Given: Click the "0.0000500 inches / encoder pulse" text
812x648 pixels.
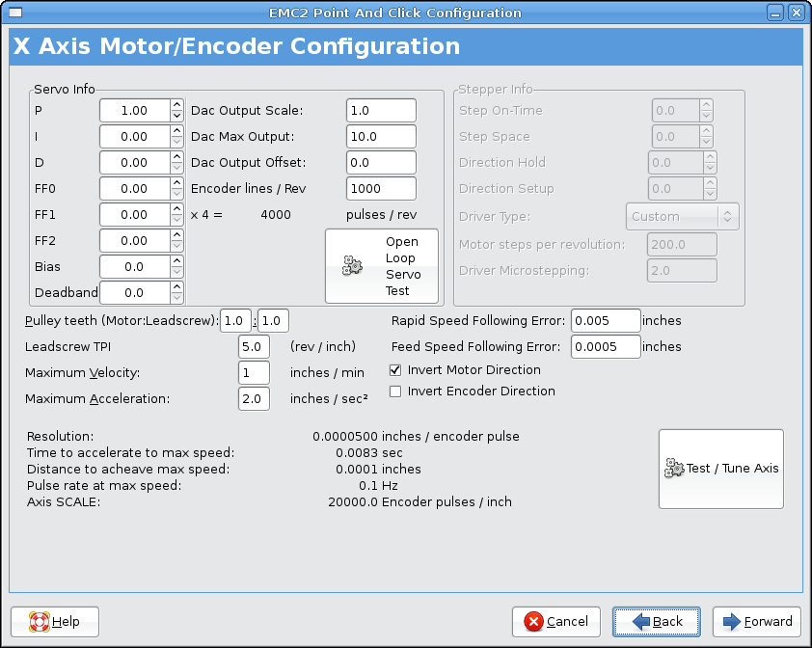Looking at the screenshot, I should [x=416, y=437].
